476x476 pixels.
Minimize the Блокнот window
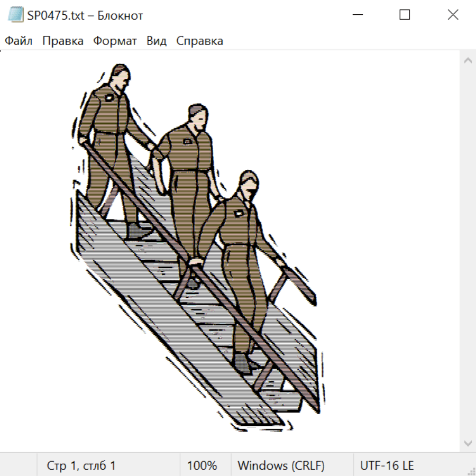tap(356, 15)
